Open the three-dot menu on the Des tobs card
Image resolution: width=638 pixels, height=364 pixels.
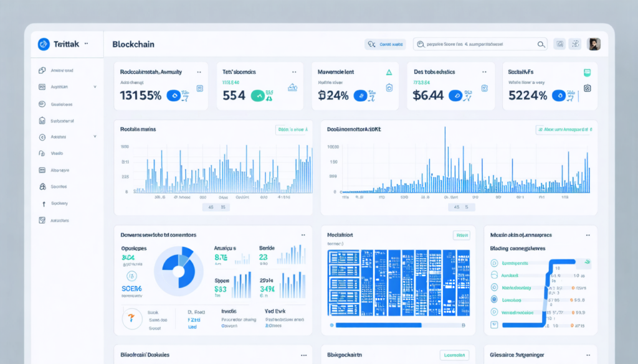(x=485, y=72)
